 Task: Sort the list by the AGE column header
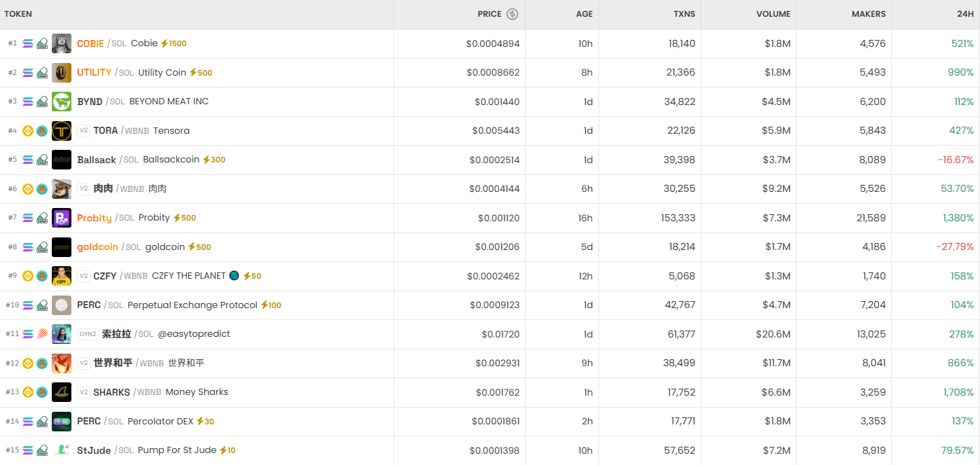[583, 14]
